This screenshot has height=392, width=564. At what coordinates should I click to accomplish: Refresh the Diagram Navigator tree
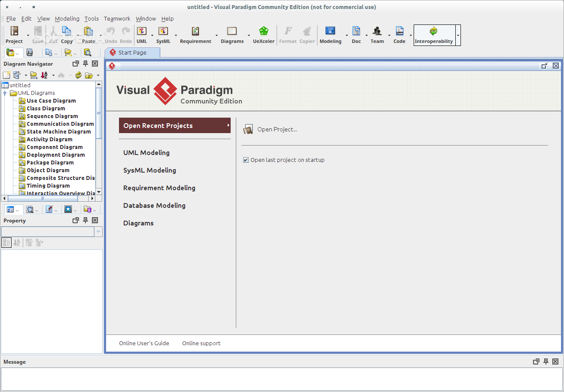(x=78, y=75)
